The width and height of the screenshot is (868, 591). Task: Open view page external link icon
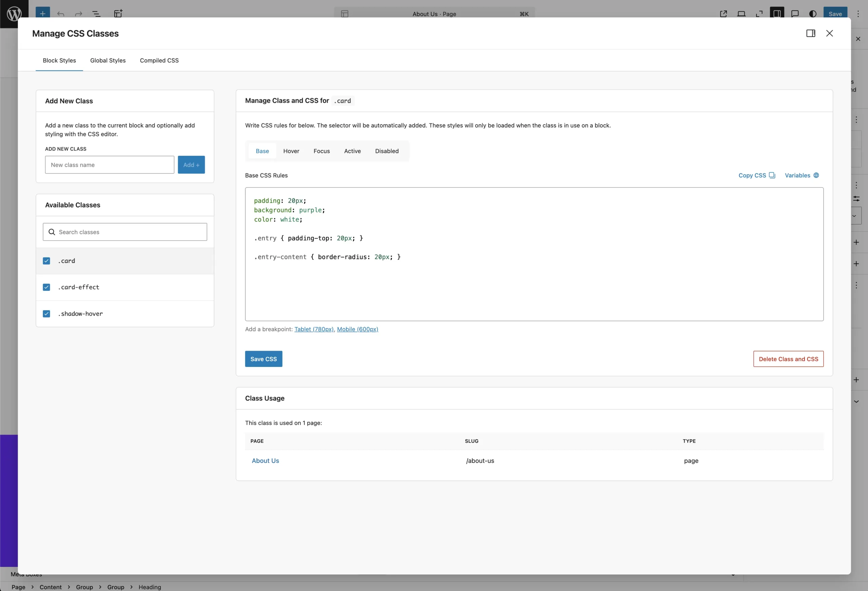point(724,14)
